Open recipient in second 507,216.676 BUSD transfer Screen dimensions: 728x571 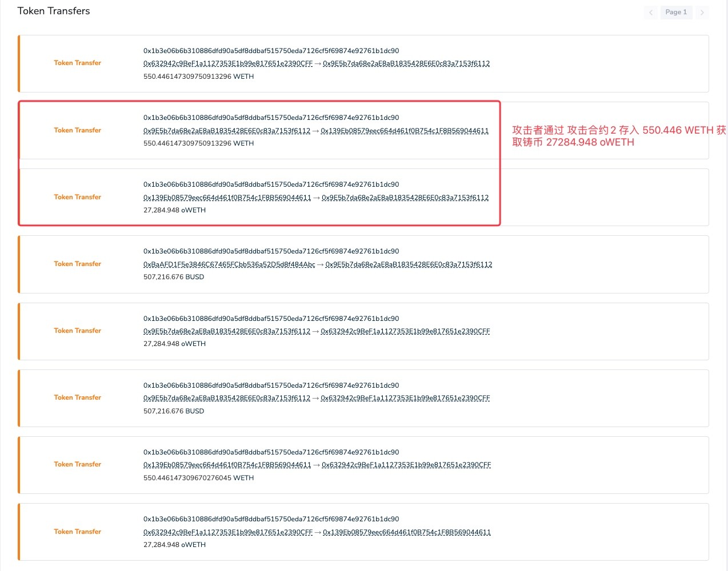point(405,398)
